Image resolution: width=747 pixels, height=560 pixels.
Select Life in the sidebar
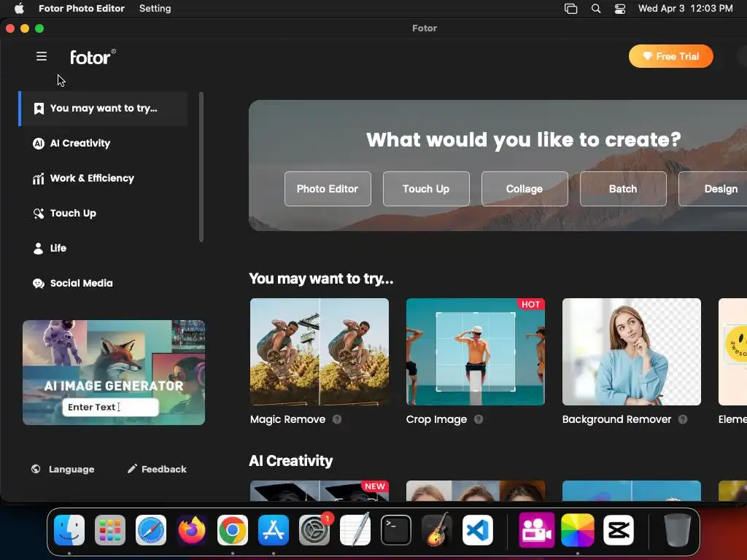tap(104, 248)
